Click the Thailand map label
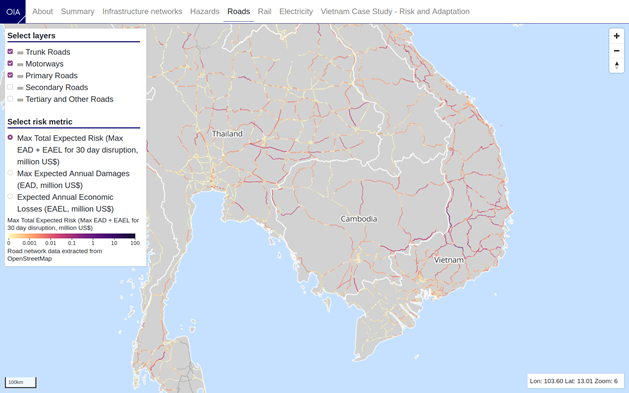The image size is (629, 393). (x=227, y=134)
